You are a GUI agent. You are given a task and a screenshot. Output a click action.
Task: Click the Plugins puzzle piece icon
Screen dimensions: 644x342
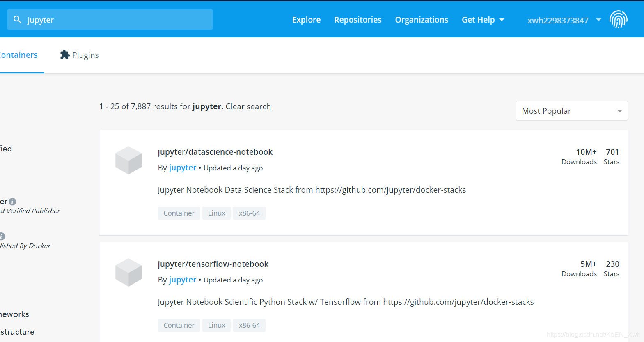click(65, 55)
